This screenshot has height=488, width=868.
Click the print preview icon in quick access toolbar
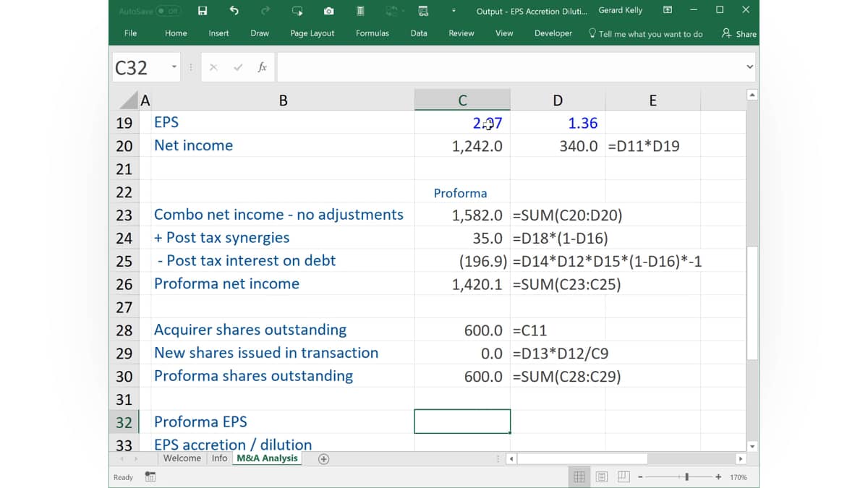pos(423,11)
